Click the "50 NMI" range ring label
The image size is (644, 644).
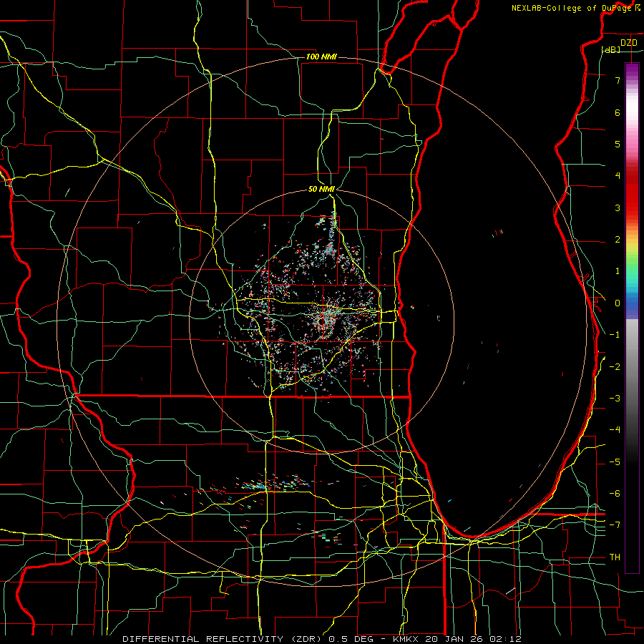[x=321, y=189]
